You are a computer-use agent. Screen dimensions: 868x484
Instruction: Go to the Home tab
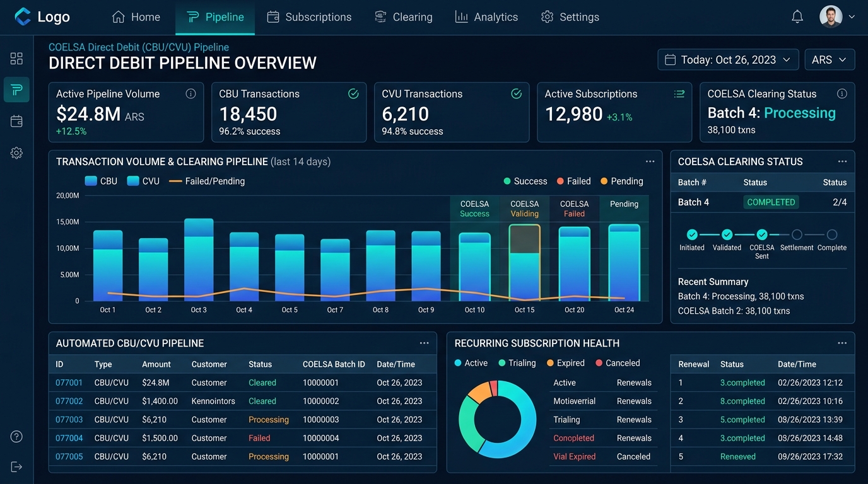[x=136, y=17]
